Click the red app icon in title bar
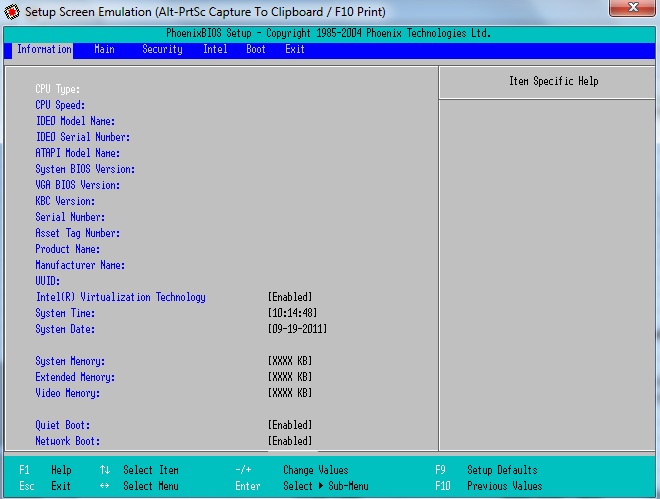The image size is (660, 499). coord(12,12)
